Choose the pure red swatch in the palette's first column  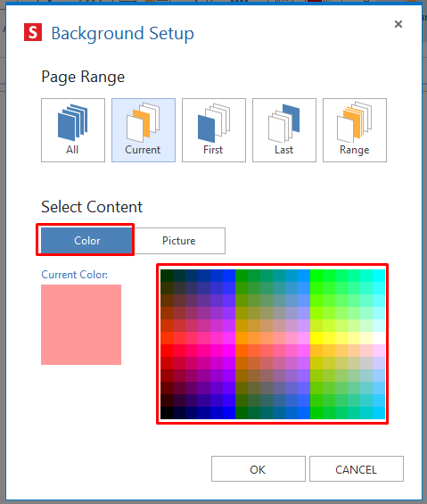(167, 351)
